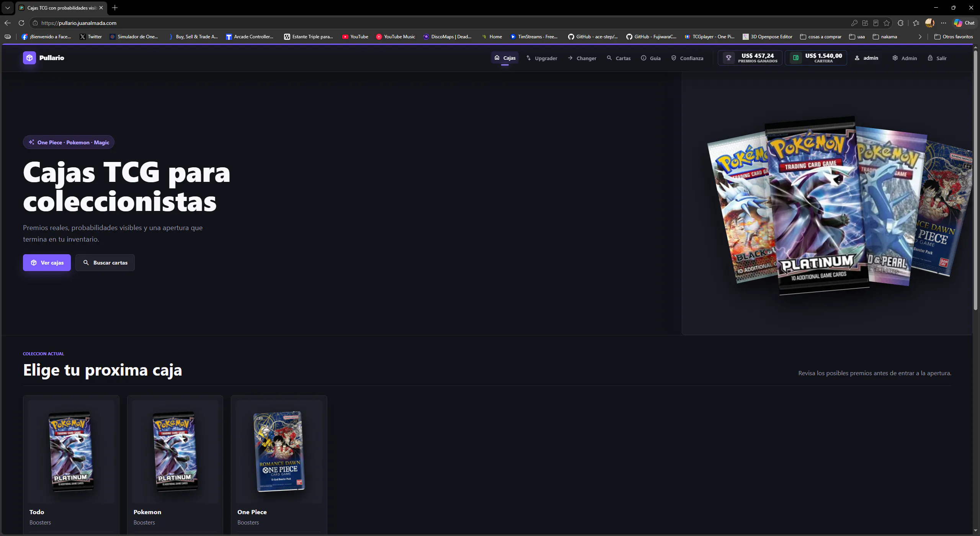The width and height of the screenshot is (980, 536).
Task: Open the Cajas nav tab
Action: [505, 58]
